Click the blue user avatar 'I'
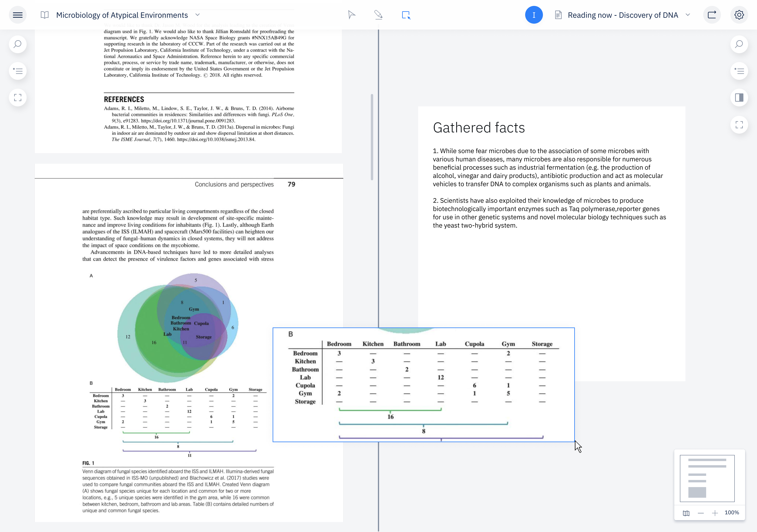Viewport: 757px width, 532px height. (x=534, y=15)
